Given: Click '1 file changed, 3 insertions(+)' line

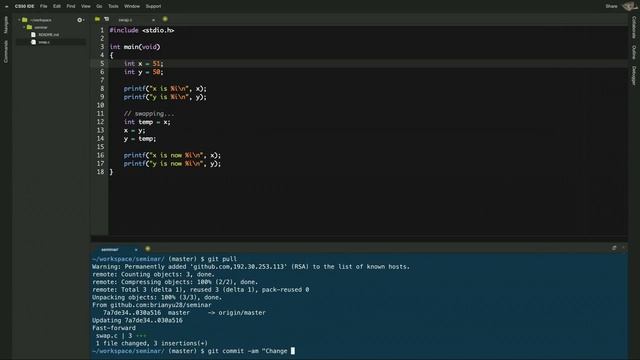Looking at the screenshot, I should pos(151,344).
